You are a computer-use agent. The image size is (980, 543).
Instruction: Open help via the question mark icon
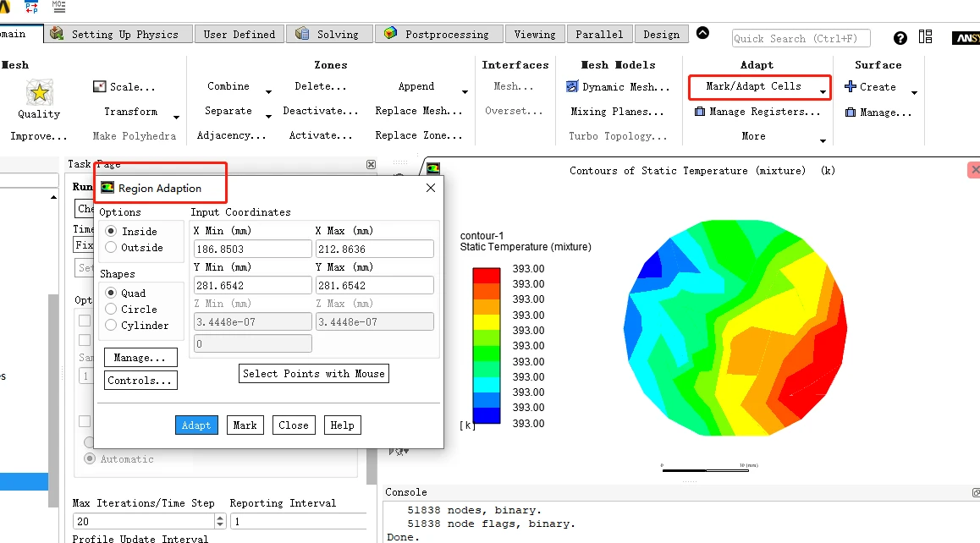tap(900, 38)
